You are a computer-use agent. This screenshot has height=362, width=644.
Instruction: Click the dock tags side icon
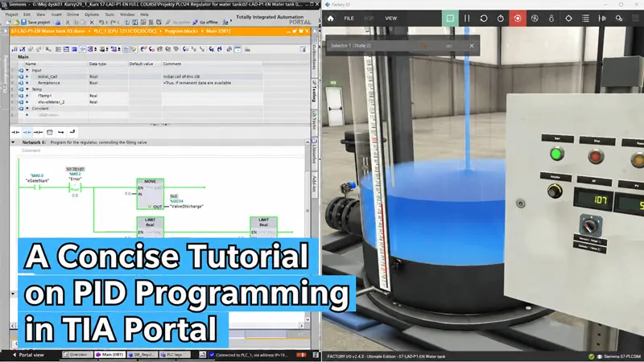(602, 19)
